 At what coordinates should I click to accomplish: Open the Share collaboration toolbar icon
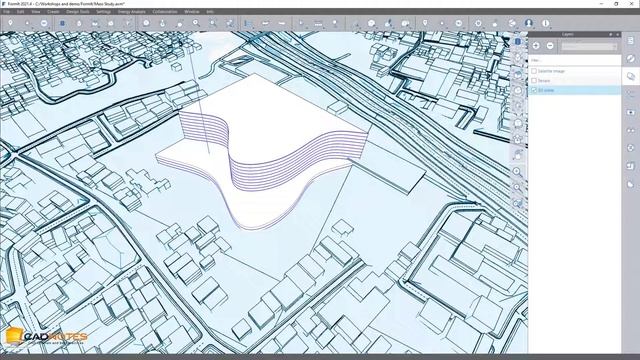click(512, 23)
